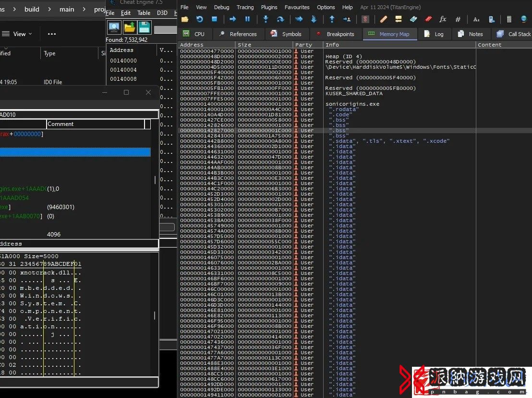
Task: Click the build folder in Explorer breadcrumb
Action: [x=32, y=9]
